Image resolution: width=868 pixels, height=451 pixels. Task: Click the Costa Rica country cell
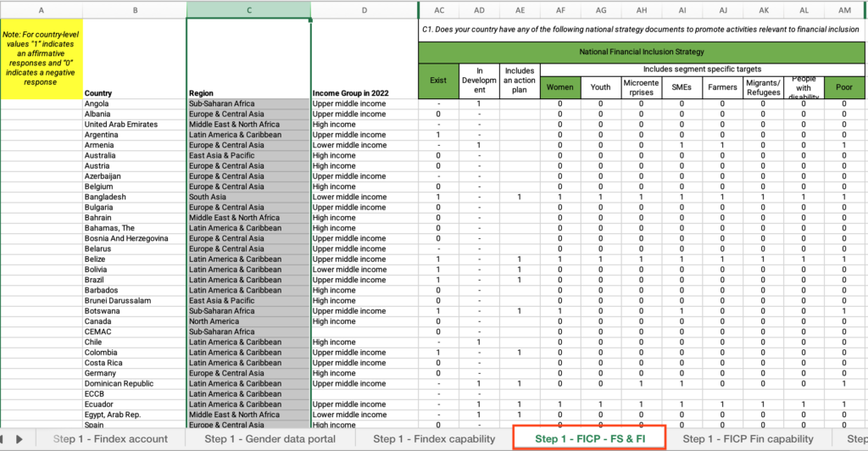tap(135, 363)
